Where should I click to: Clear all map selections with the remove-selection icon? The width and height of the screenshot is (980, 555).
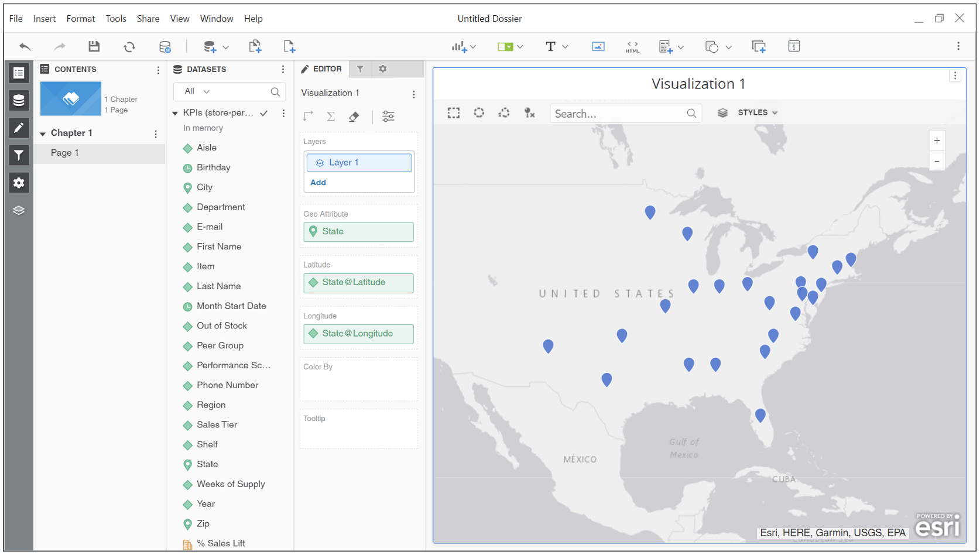coord(530,112)
